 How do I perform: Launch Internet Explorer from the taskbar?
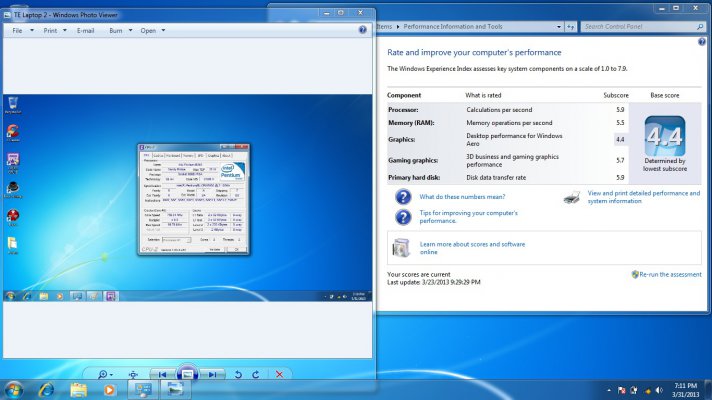46,390
